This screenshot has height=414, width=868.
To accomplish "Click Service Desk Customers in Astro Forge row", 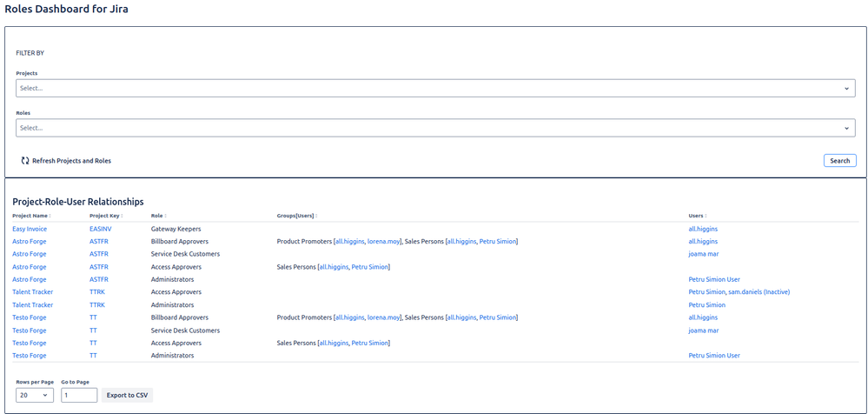I will pyautogui.click(x=185, y=254).
